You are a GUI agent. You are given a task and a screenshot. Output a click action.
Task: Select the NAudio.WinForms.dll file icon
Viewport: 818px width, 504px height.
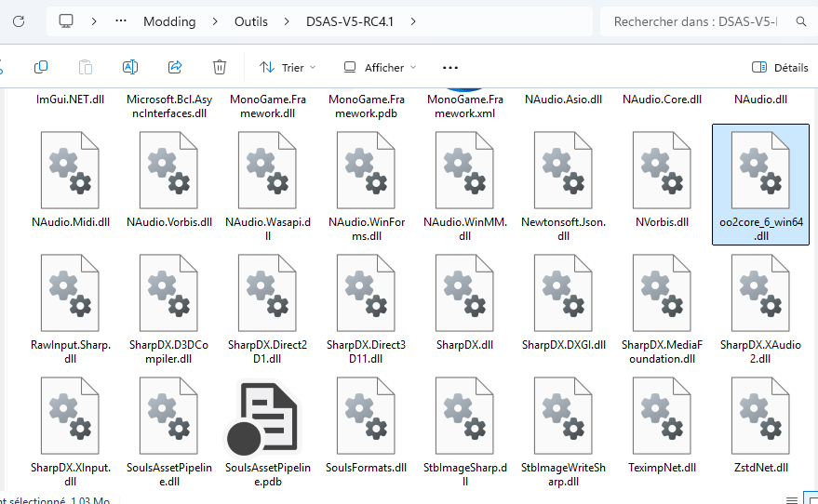(x=366, y=170)
